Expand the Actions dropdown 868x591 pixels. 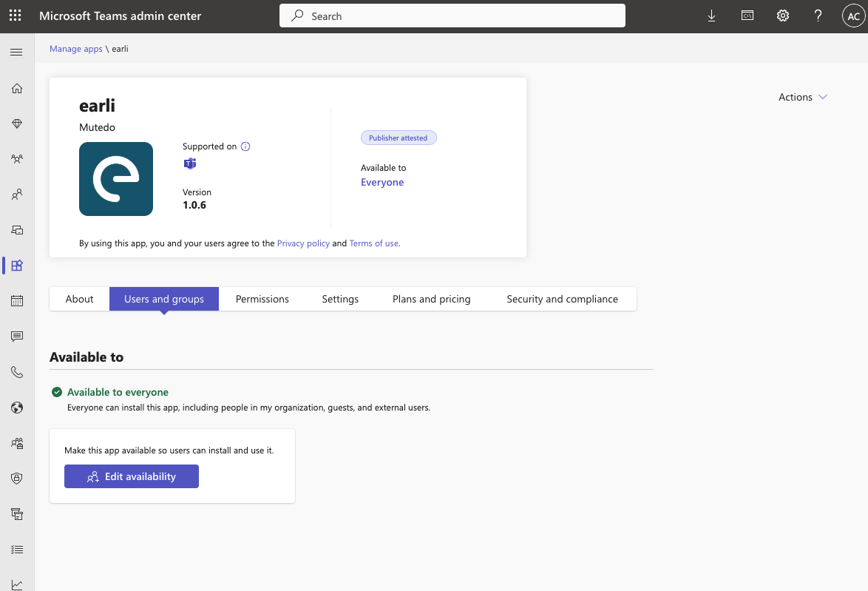[803, 97]
